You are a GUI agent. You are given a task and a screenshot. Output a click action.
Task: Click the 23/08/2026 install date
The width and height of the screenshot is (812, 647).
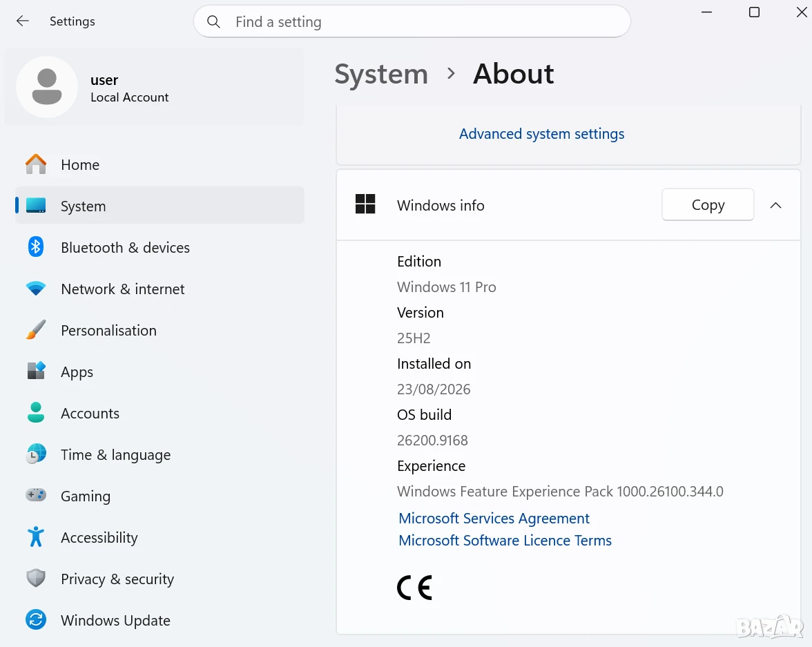(434, 389)
